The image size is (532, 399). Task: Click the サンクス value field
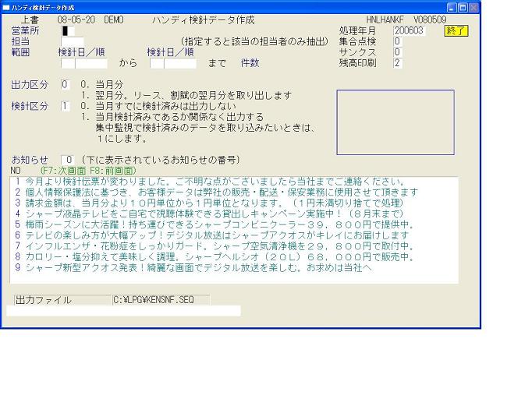point(397,52)
